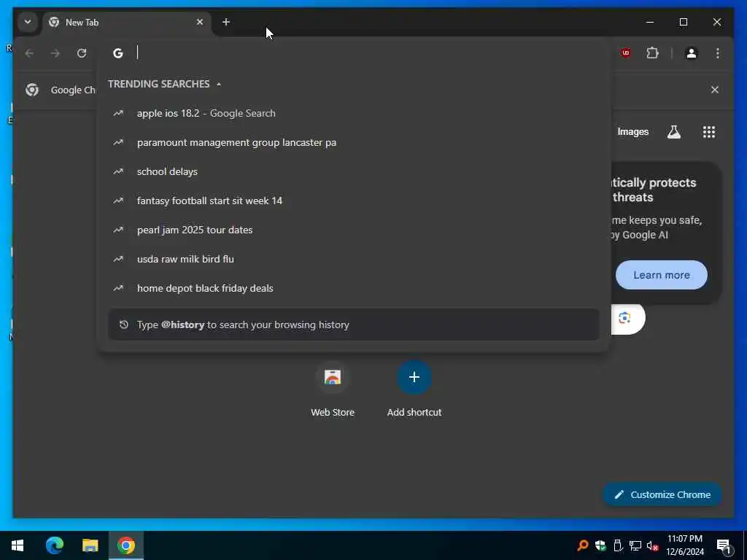Open Search Labs flask icon
The width and height of the screenshot is (747, 560).
pyautogui.click(x=673, y=132)
